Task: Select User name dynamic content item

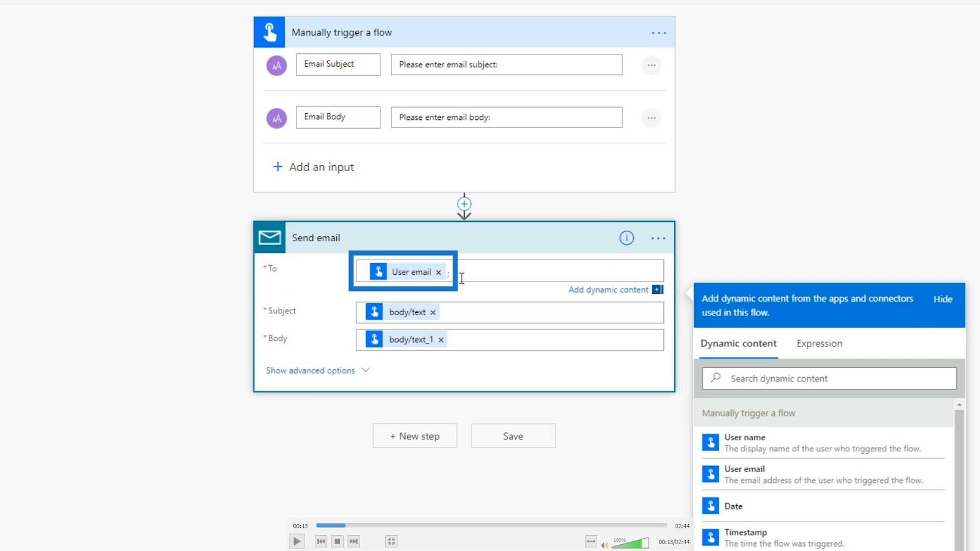Action: coord(823,443)
